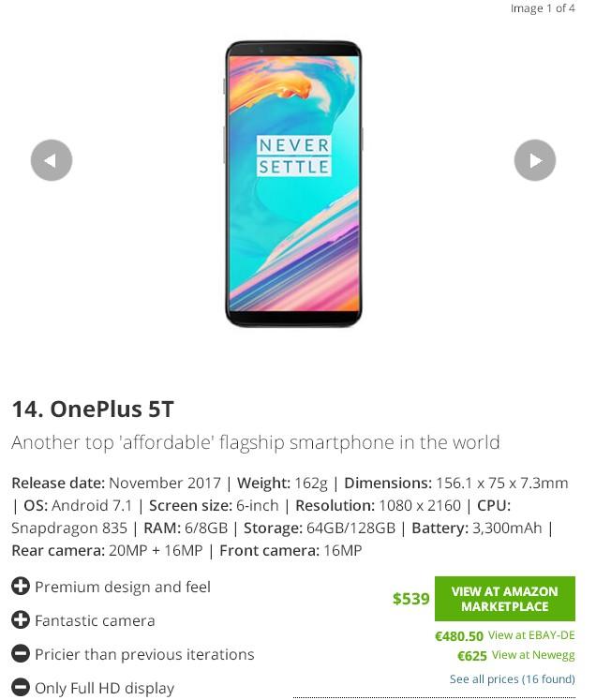The height and width of the screenshot is (700, 596).
Task: Open the View at EBAY-DE link
Action: click(x=531, y=635)
